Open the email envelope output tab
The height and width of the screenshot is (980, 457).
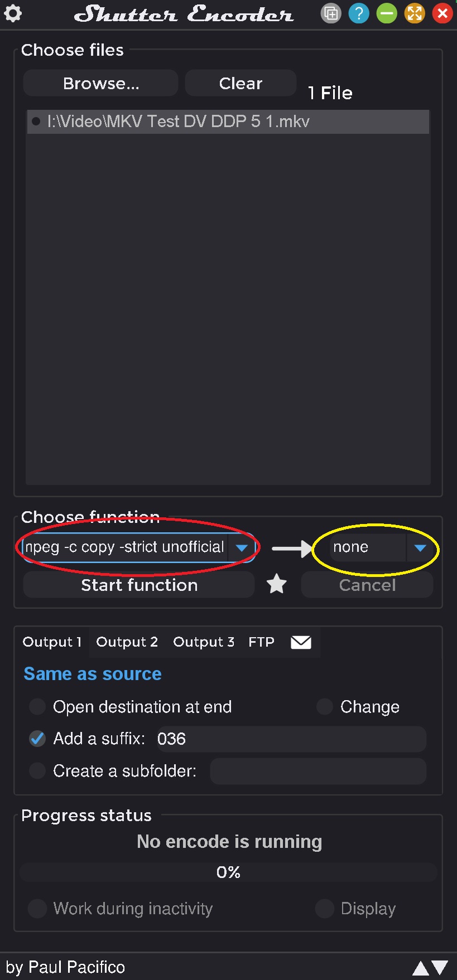pos(301,642)
